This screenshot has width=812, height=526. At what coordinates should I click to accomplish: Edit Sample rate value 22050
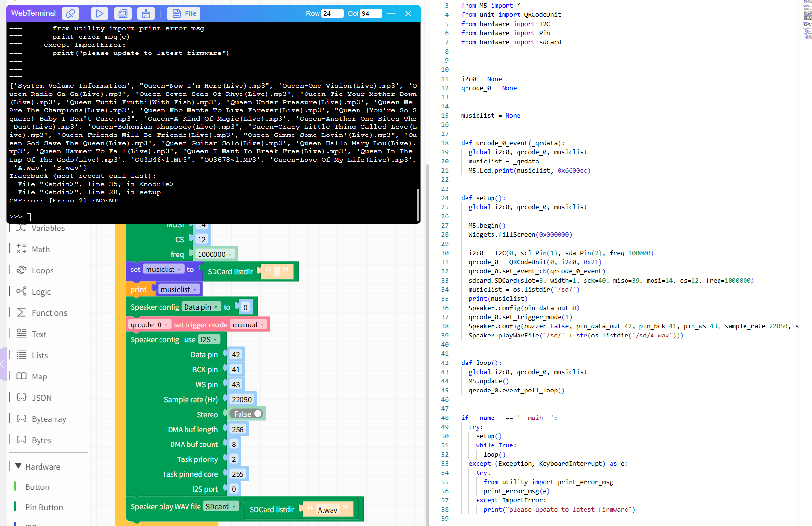[x=241, y=400]
